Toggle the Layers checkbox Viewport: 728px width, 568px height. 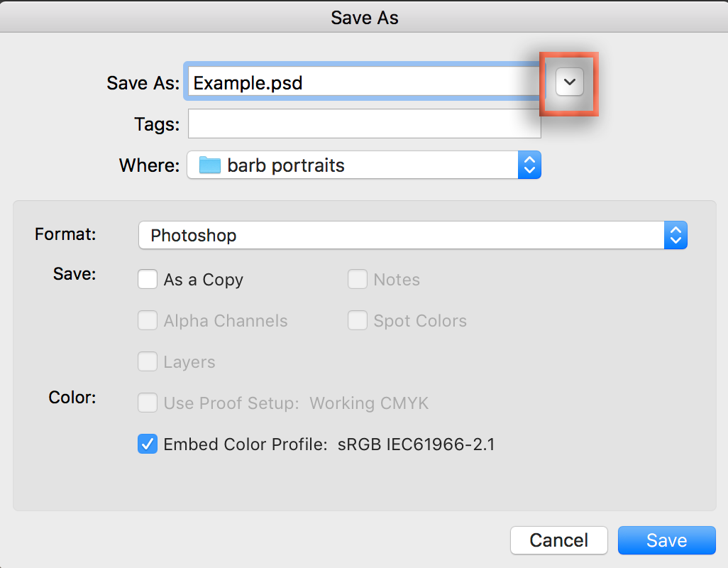pos(148,362)
